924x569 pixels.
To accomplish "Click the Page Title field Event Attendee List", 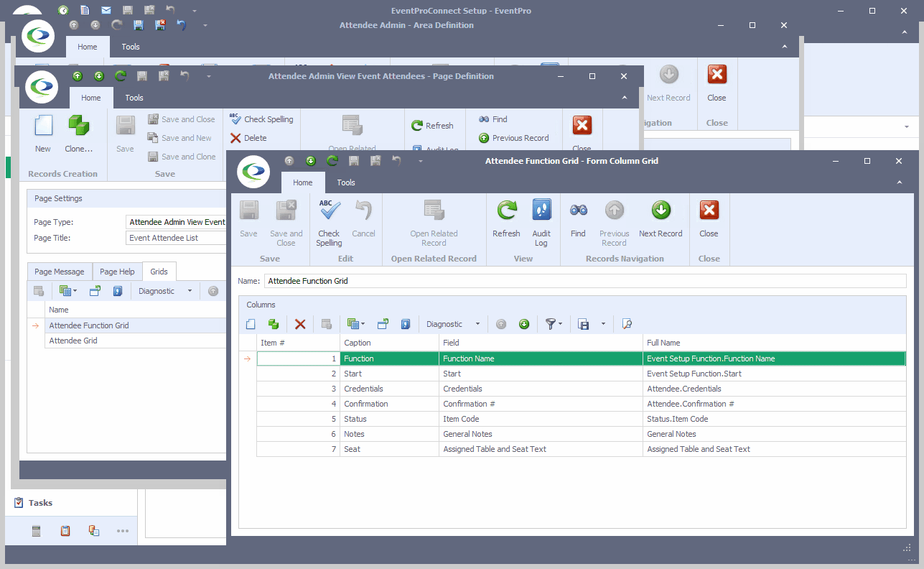I will (x=176, y=238).
